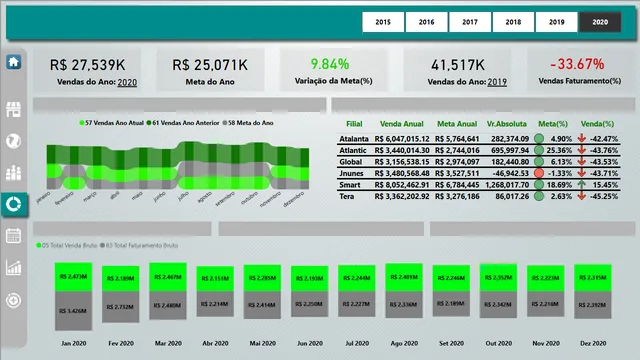Click the Jan 2020 gray bar segment

tap(73, 311)
